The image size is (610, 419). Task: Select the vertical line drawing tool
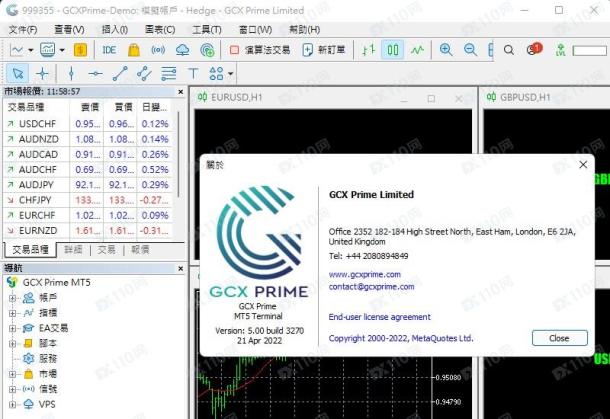[x=71, y=73]
